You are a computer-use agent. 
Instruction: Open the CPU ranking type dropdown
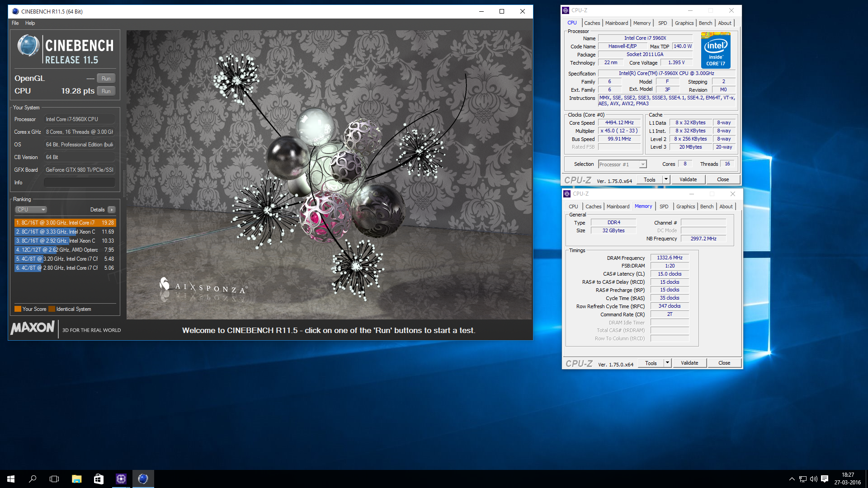31,210
